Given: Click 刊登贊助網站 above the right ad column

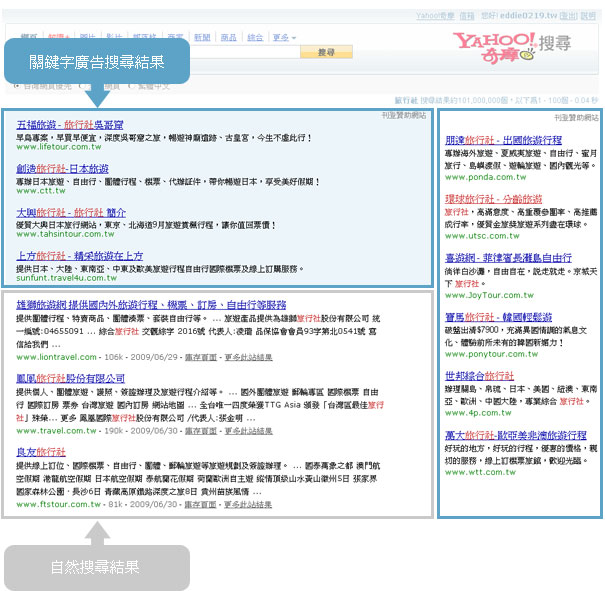Looking at the screenshot, I should point(576,118).
